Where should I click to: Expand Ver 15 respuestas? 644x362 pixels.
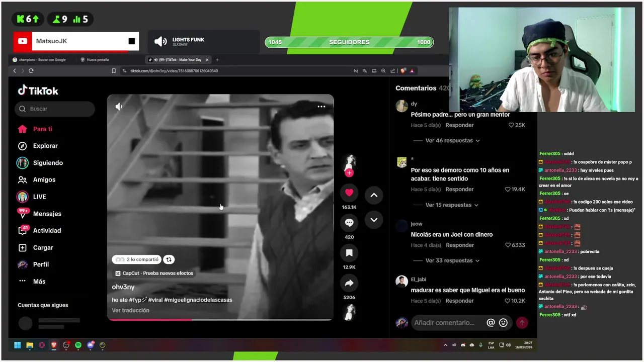point(452,205)
